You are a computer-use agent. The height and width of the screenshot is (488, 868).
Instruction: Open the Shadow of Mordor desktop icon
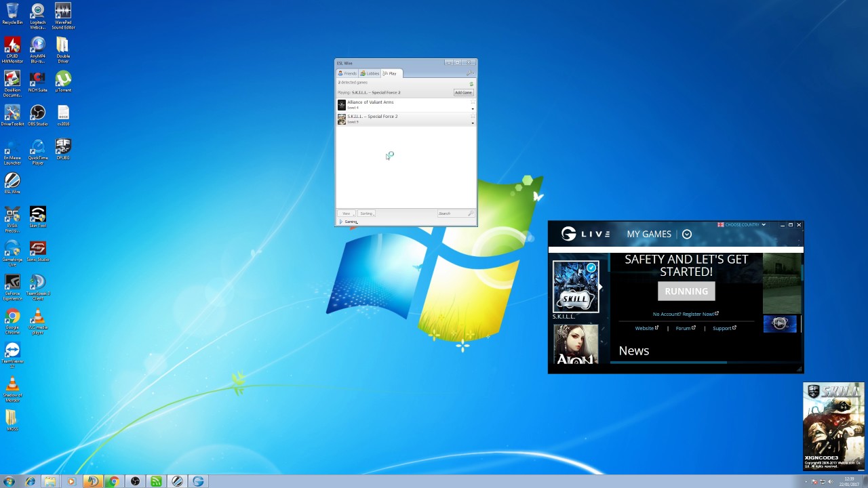[12, 389]
